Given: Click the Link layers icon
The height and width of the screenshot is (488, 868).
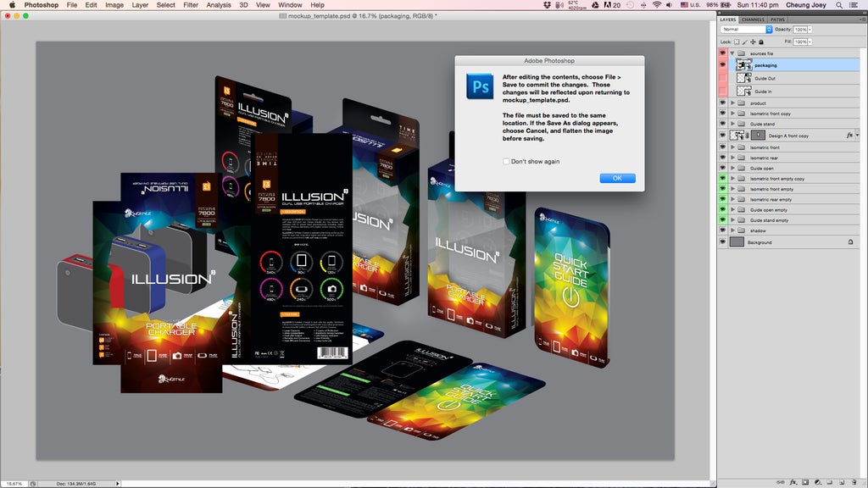Looking at the screenshot, I should (x=781, y=481).
